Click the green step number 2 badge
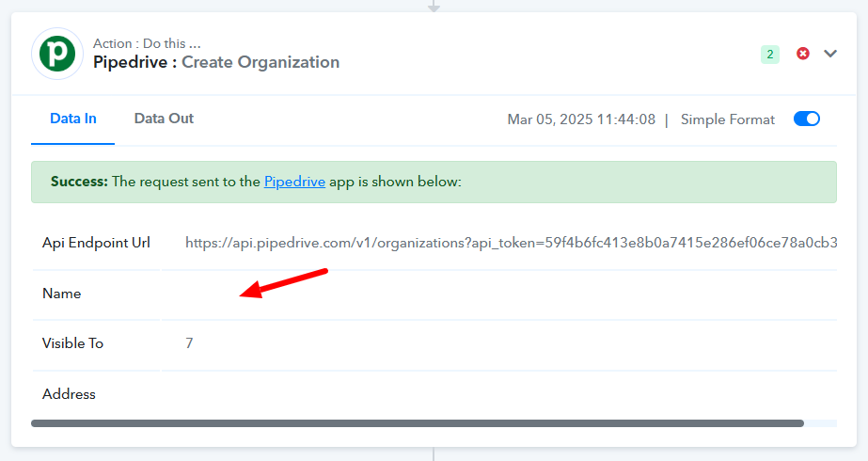The image size is (868, 461). click(769, 55)
